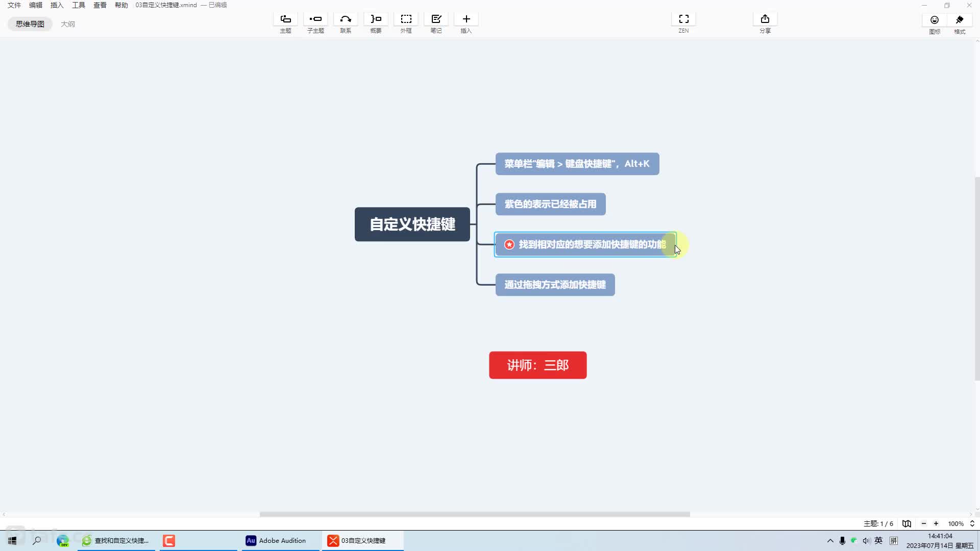
Task: Open the 帮助 menu
Action: (x=121, y=5)
